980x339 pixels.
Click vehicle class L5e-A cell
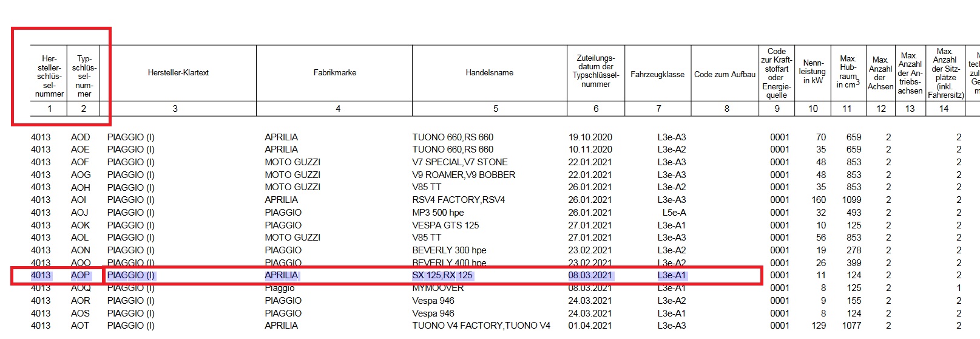[x=674, y=213]
